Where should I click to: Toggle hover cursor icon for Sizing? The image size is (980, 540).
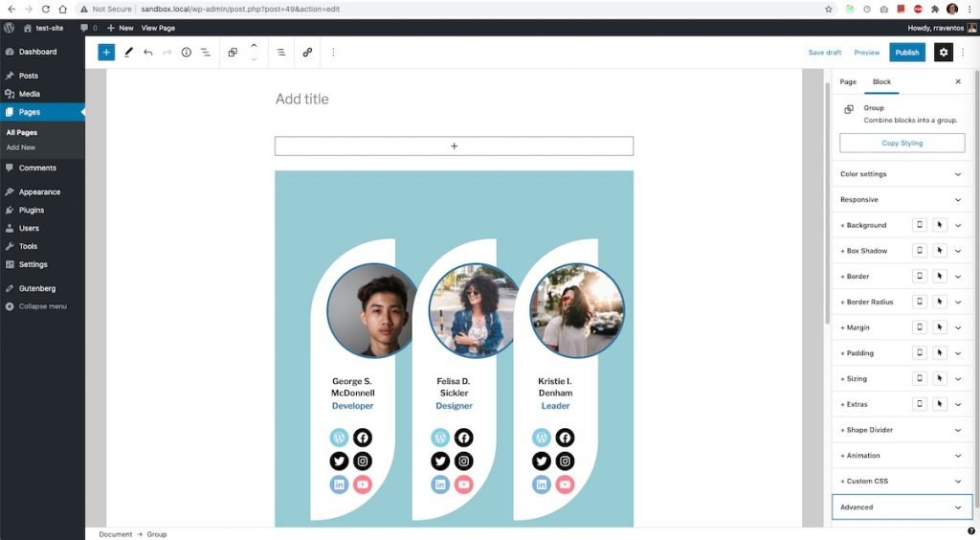coord(940,379)
